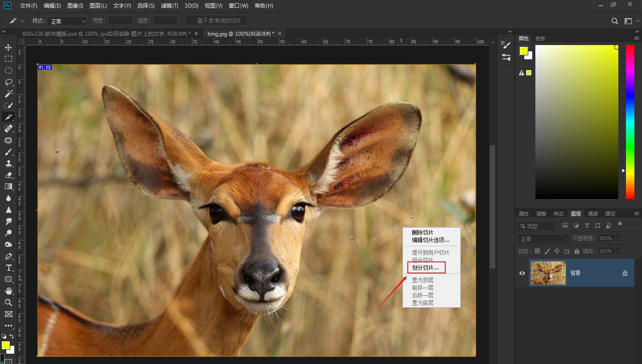
Task: Activate the Hand tool
Action: tap(8, 291)
